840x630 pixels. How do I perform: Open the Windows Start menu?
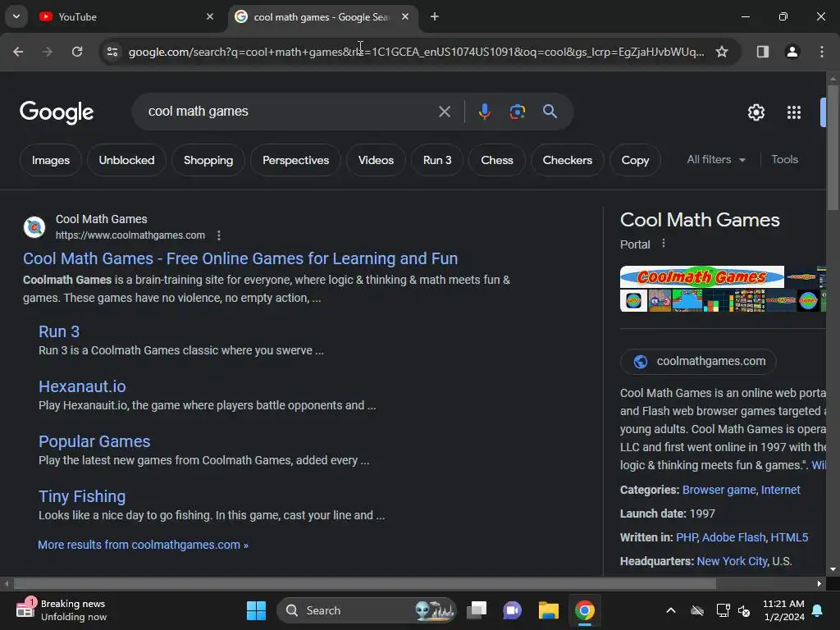point(256,610)
